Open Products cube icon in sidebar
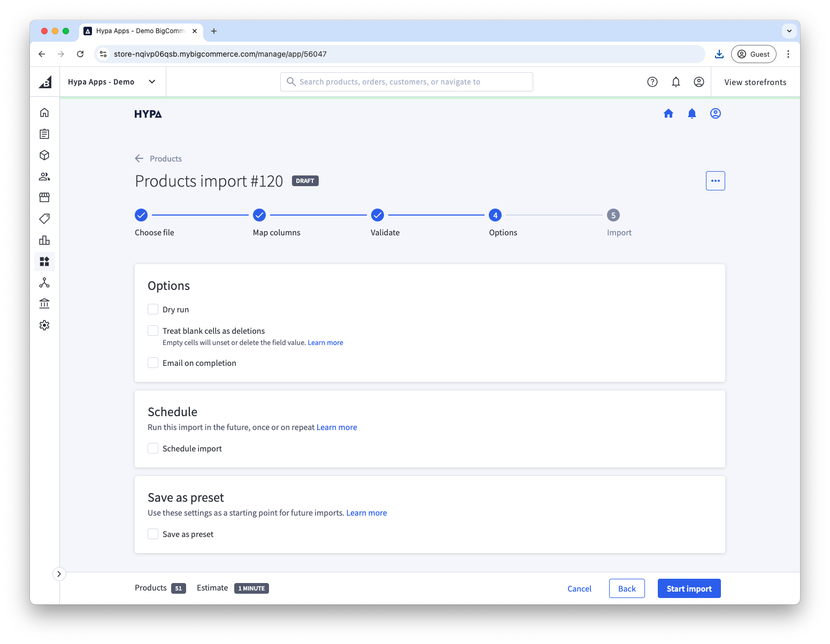830x644 pixels. pos(44,155)
